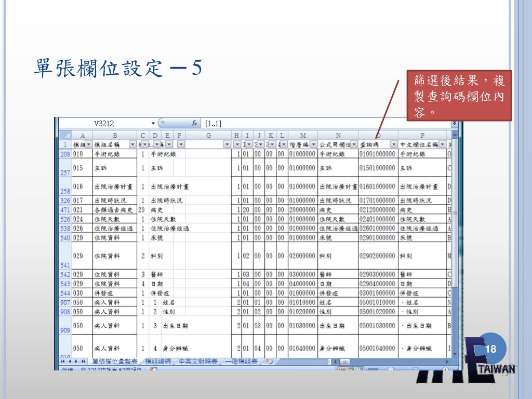
Task: Switch to the 中英文對照表 sheet tab
Action: pyautogui.click(x=198, y=362)
